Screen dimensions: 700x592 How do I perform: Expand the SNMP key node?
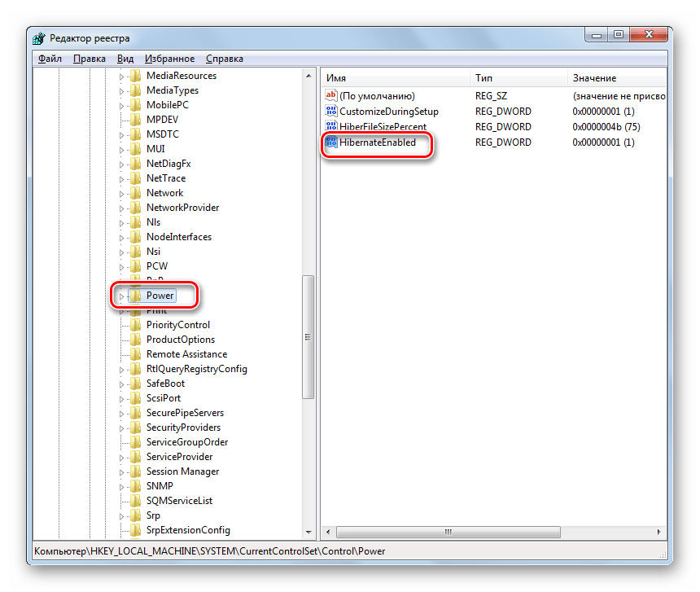tap(121, 487)
